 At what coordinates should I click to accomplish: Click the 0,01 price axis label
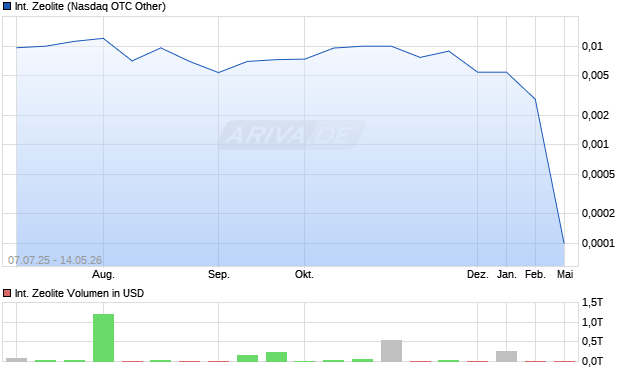point(592,46)
